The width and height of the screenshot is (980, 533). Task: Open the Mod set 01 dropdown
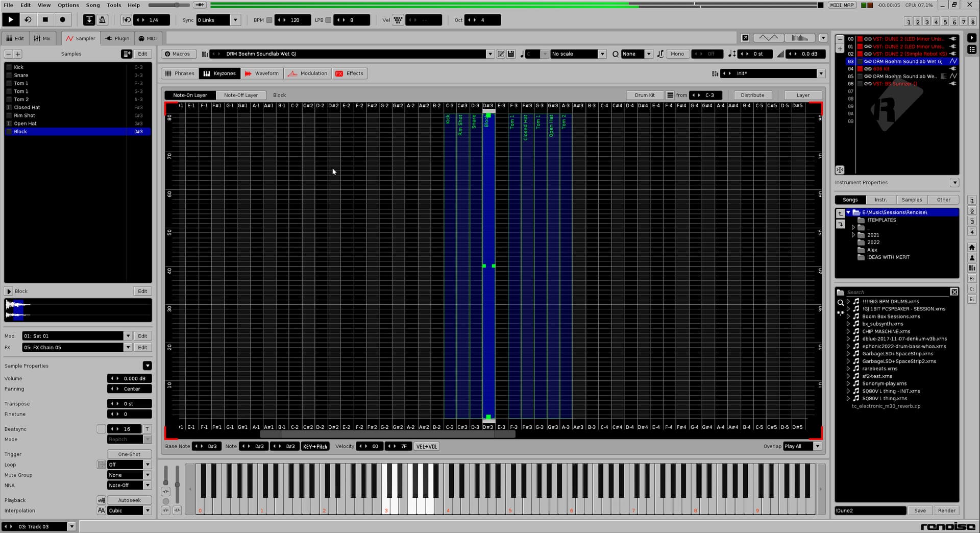point(128,336)
